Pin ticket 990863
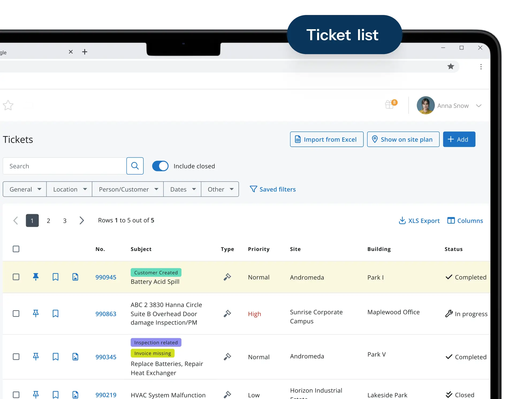532x399 pixels. coord(36,314)
